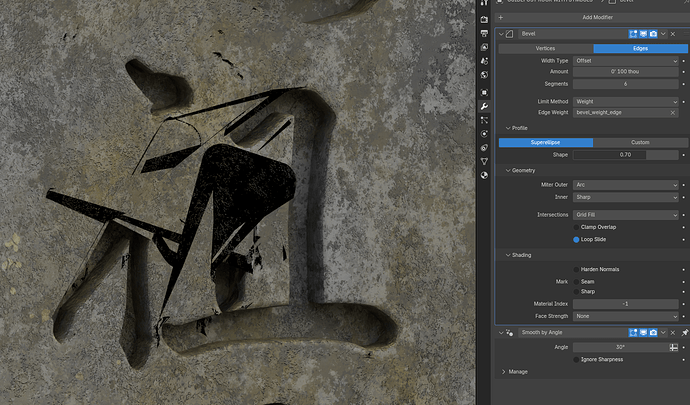Enable the Mark Sharp checkbox

tap(576, 292)
